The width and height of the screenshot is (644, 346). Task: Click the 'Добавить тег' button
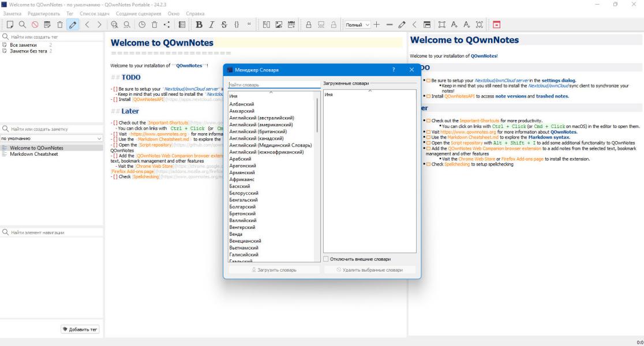pos(80,329)
